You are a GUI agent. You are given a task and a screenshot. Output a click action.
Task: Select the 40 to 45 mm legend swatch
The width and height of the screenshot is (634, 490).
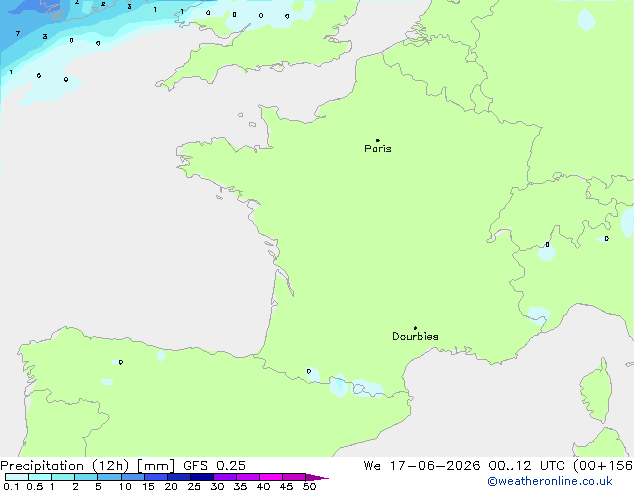coord(271,477)
